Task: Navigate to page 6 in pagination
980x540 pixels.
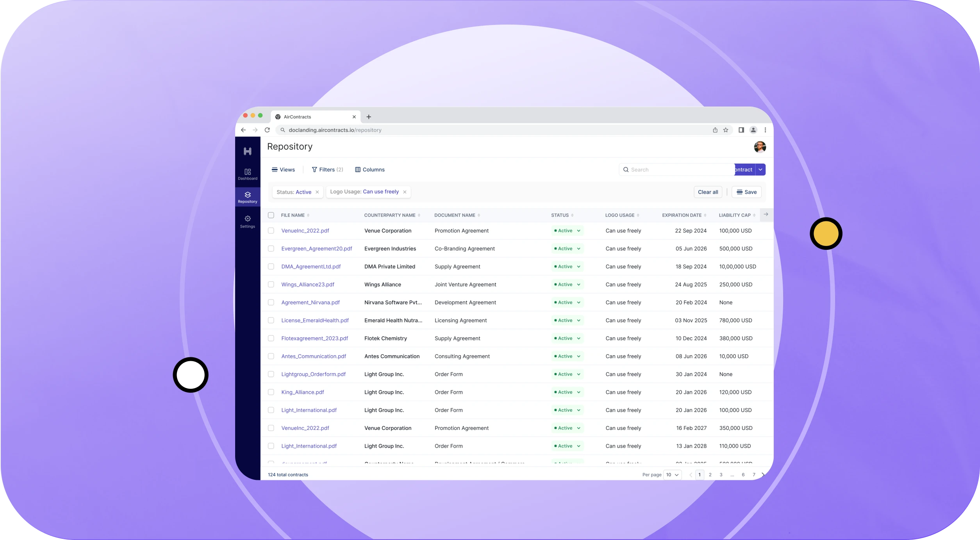Action: coord(743,474)
